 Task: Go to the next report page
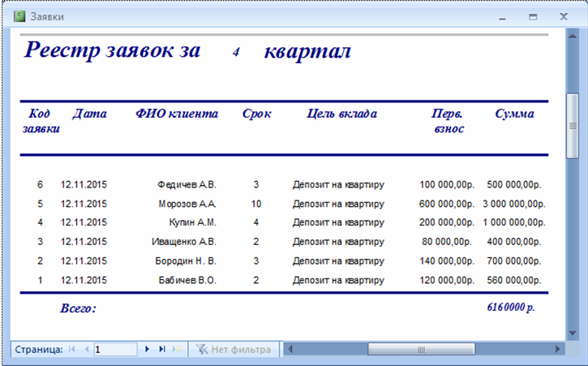147,349
